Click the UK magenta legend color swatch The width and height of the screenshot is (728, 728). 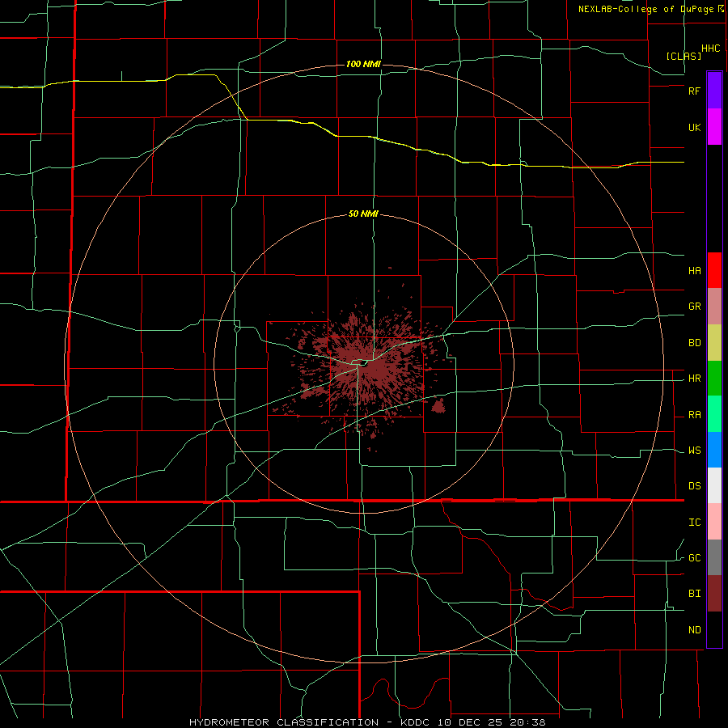(714, 127)
